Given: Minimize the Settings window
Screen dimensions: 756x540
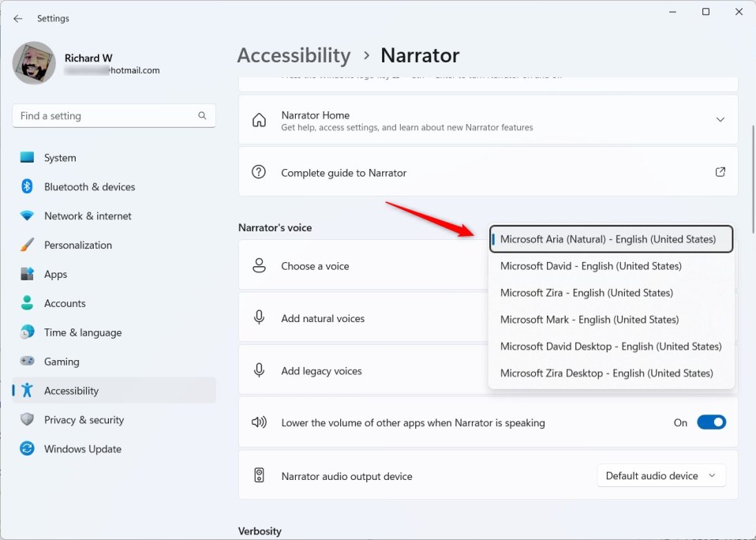Looking at the screenshot, I should click(673, 12).
